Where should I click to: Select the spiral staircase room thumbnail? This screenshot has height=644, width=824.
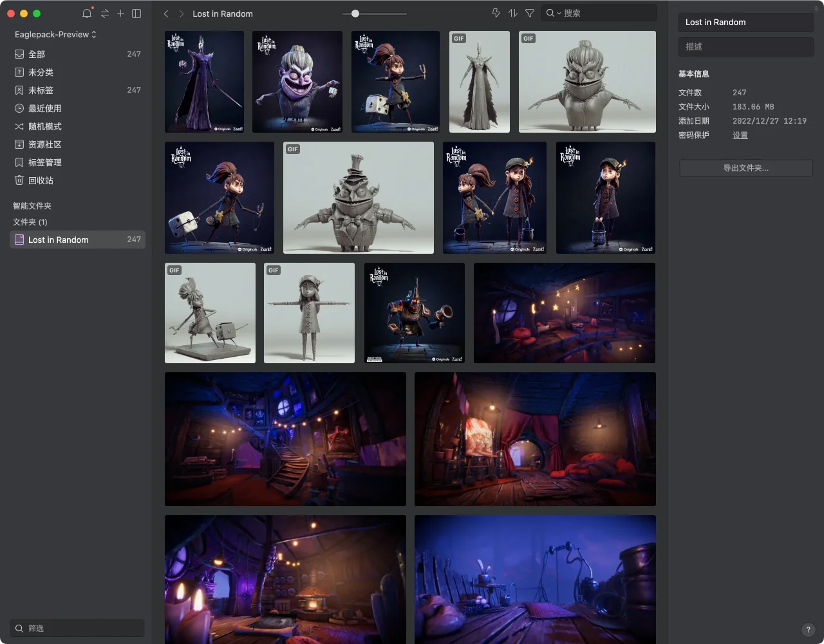[x=285, y=439]
